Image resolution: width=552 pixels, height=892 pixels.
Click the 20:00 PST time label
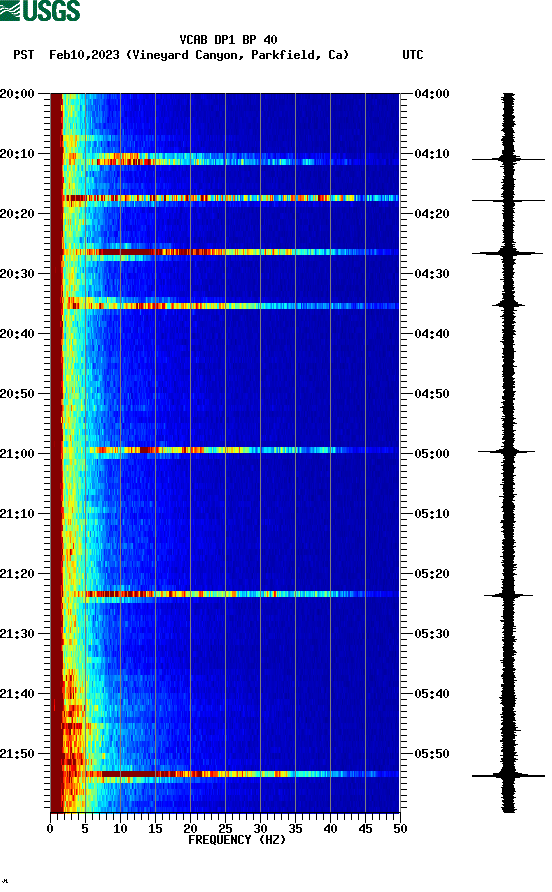point(18,94)
